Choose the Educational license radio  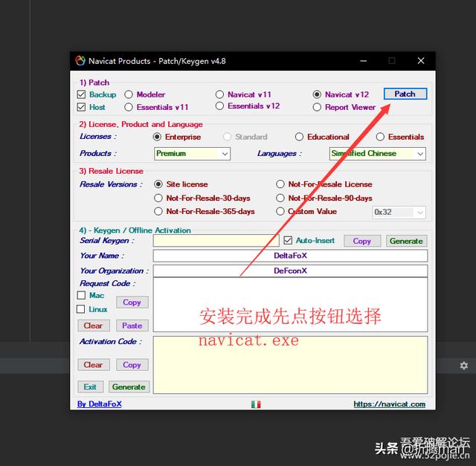tap(299, 137)
